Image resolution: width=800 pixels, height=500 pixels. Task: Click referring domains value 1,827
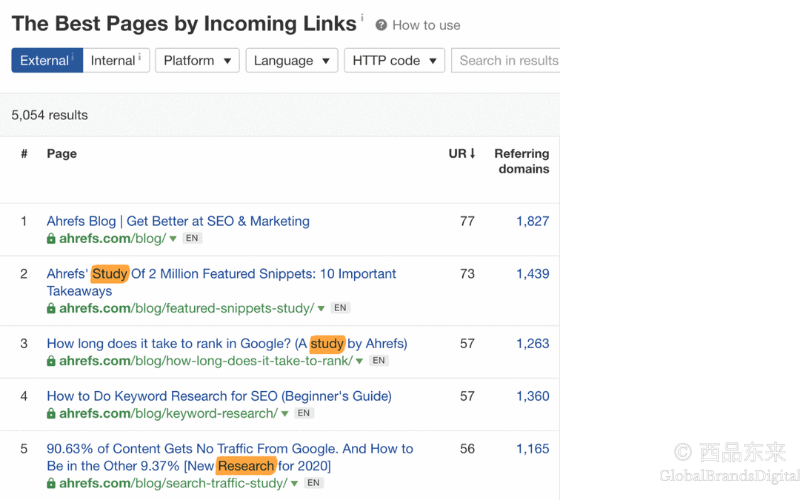click(533, 221)
